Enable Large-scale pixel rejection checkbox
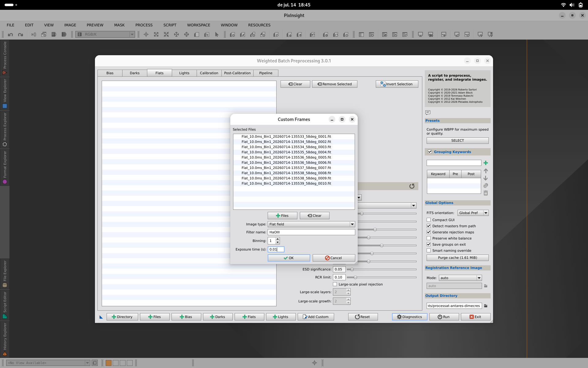 coord(335,284)
